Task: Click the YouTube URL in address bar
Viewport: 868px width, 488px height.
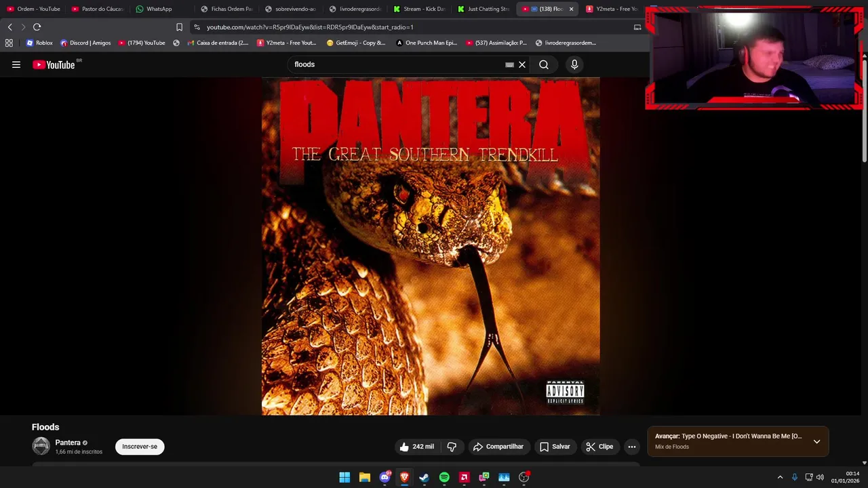Action: tap(310, 27)
